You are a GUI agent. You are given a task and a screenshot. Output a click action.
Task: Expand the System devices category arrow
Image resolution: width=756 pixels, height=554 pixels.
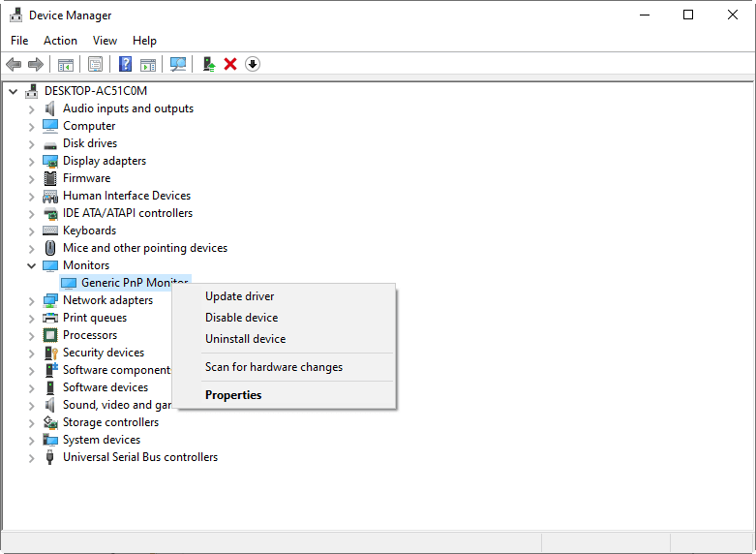[31, 440]
